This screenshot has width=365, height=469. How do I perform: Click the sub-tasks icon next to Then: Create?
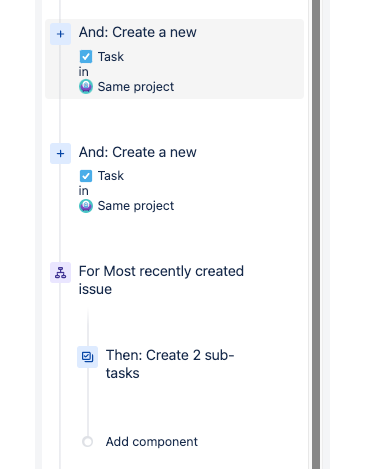[x=87, y=357]
